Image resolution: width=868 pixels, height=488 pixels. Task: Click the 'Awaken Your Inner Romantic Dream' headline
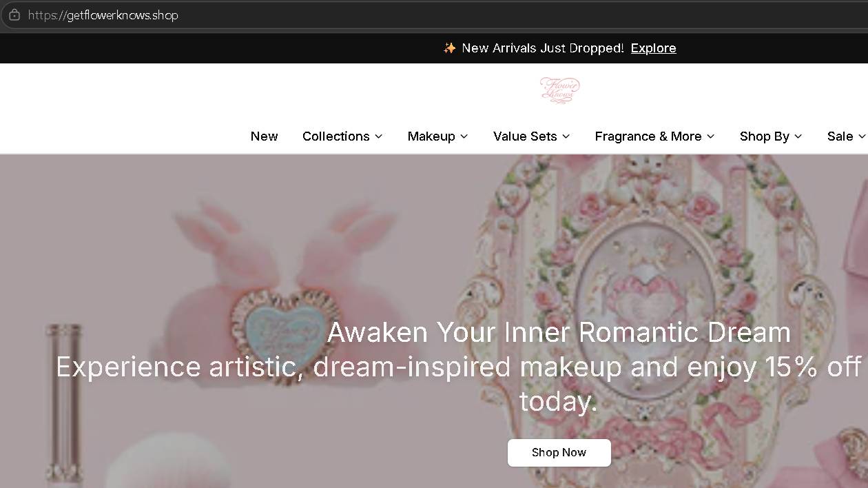[559, 332]
